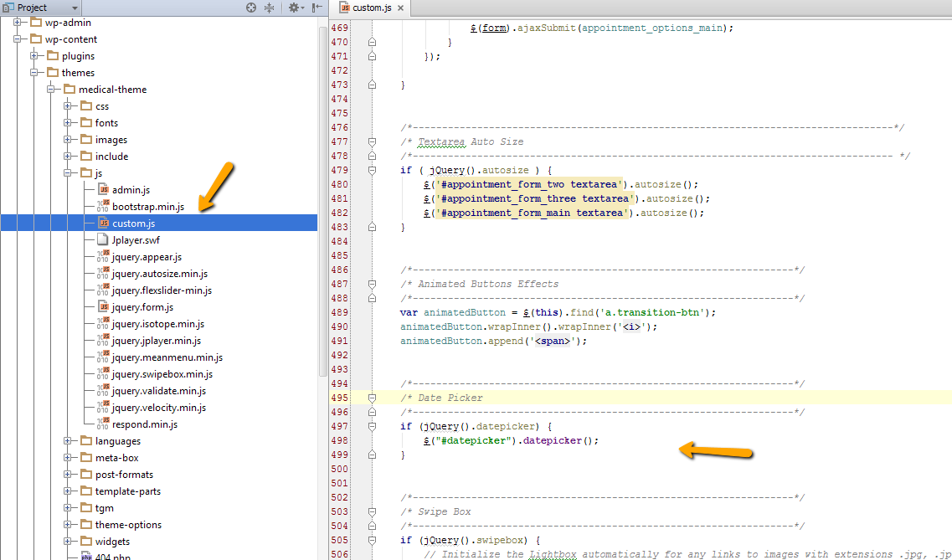The image size is (952, 560).
Task: Fold the Date Picker comment at line 495
Action: tap(373, 398)
